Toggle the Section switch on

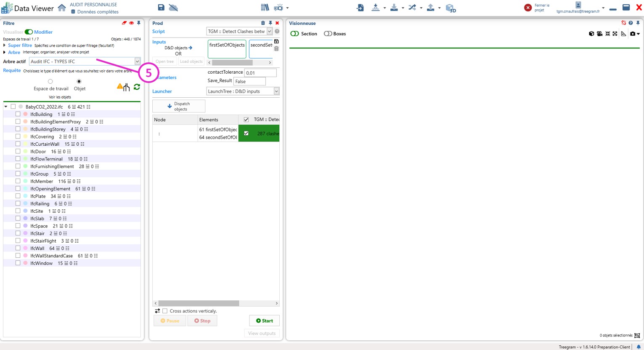pyautogui.click(x=294, y=34)
